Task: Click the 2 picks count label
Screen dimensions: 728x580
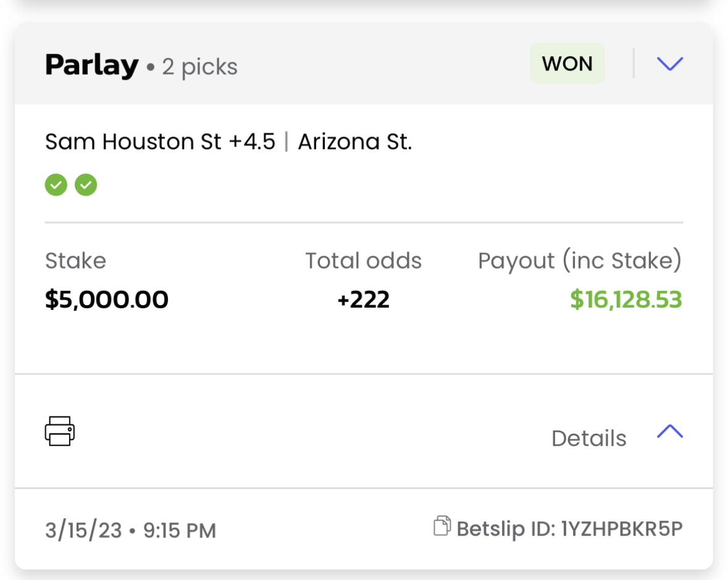Action: (199, 67)
